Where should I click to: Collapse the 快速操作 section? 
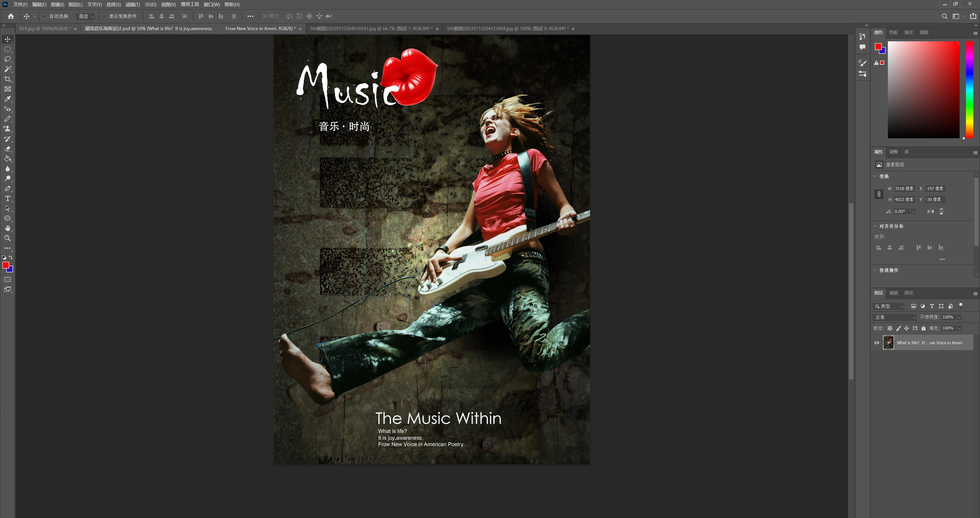click(875, 270)
